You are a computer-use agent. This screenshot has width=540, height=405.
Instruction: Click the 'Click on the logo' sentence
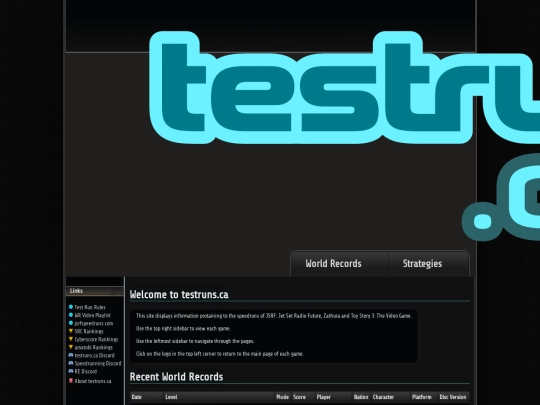[x=220, y=354]
